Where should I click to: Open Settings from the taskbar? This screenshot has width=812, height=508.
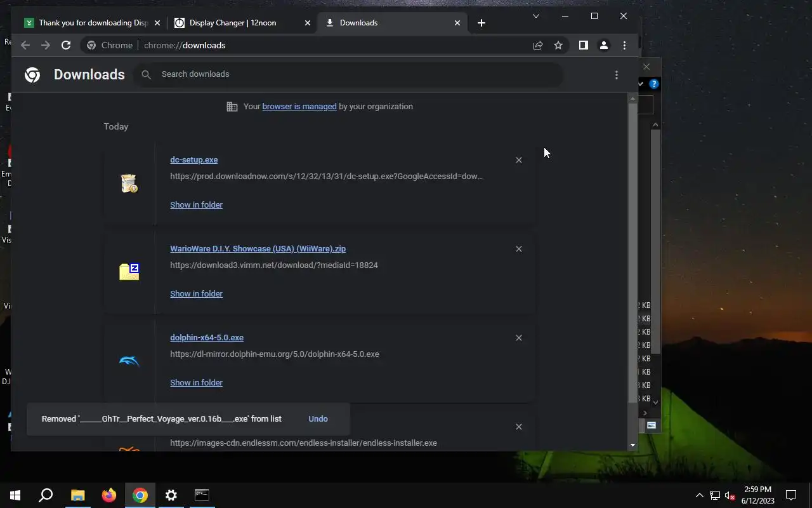click(171, 495)
